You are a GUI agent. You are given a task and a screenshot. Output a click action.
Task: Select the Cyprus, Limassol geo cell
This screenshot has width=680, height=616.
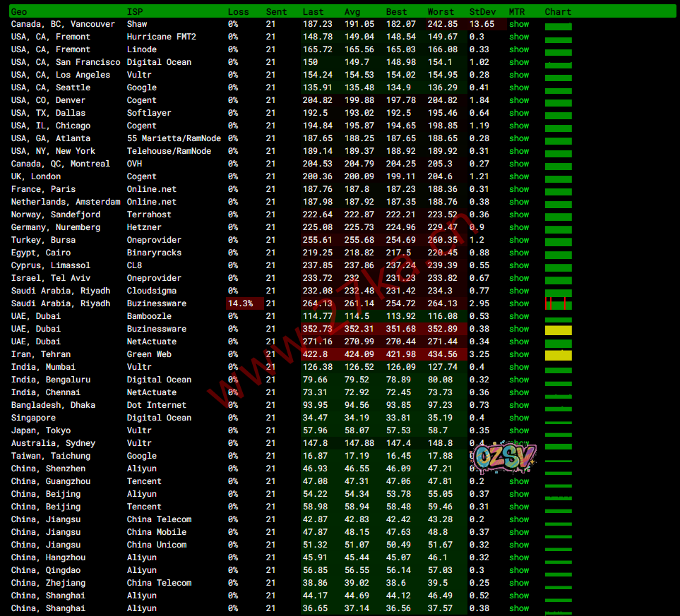[x=51, y=265]
